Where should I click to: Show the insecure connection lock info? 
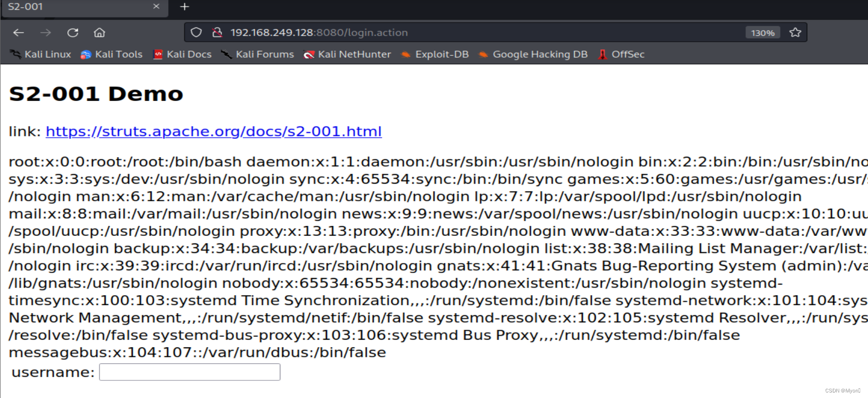point(217,33)
